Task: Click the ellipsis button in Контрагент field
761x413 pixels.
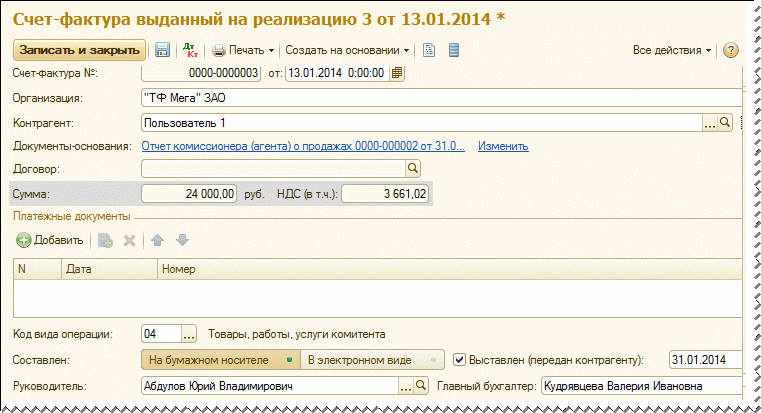Action: [x=710, y=123]
